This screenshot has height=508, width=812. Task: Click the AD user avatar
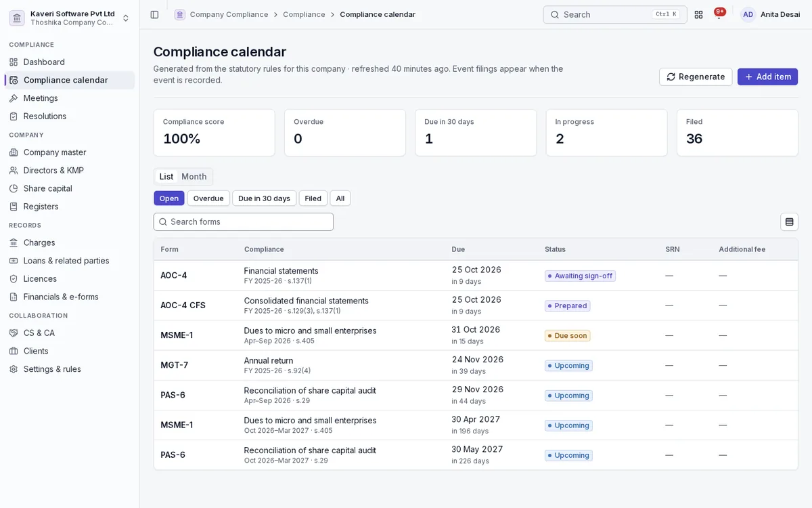(748, 14)
